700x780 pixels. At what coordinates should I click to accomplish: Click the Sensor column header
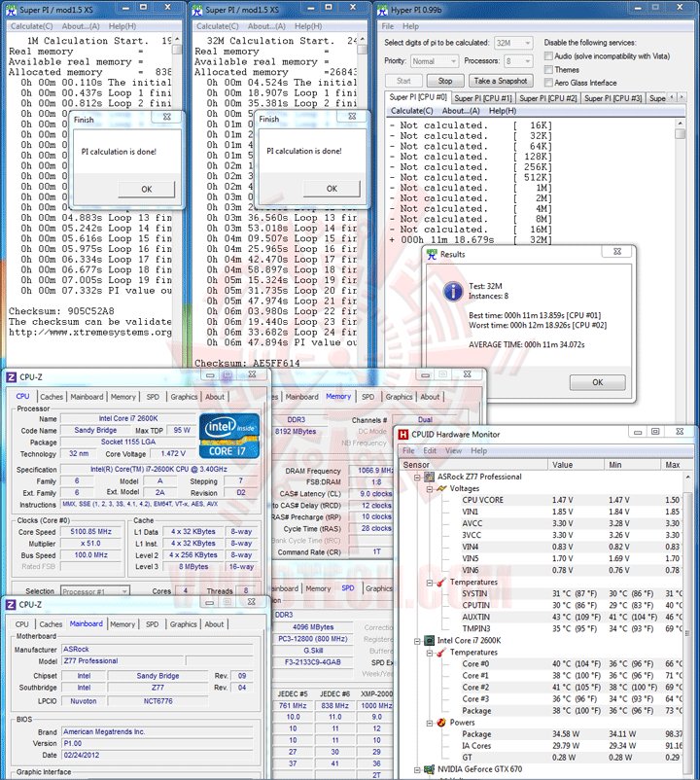click(x=473, y=465)
